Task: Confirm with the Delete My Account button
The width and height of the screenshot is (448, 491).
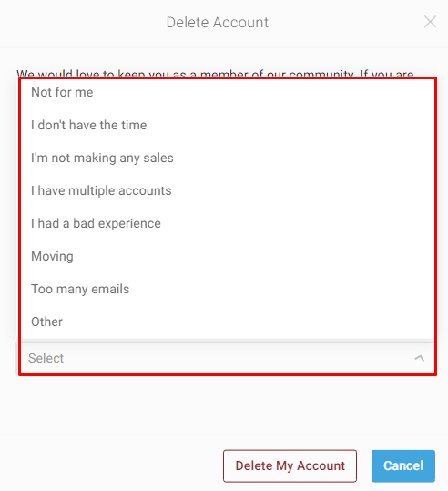Action: click(290, 466)
